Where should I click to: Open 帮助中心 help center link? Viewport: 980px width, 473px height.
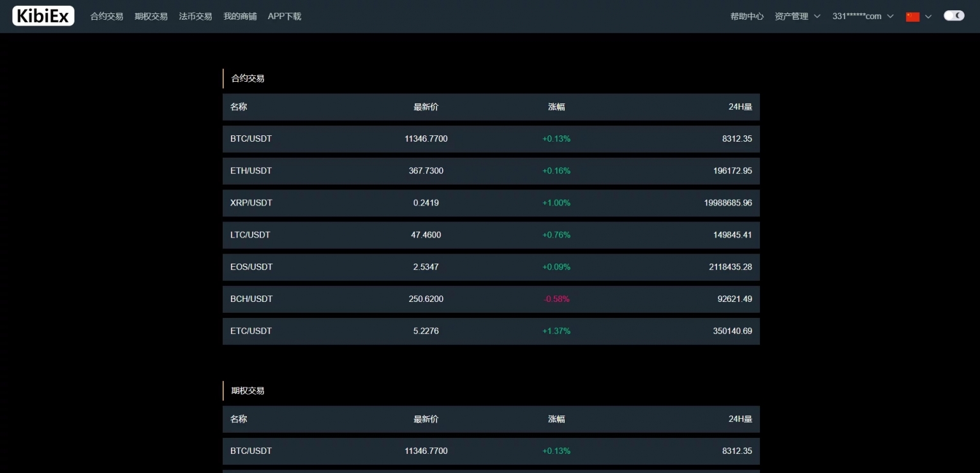pos(746,17)
